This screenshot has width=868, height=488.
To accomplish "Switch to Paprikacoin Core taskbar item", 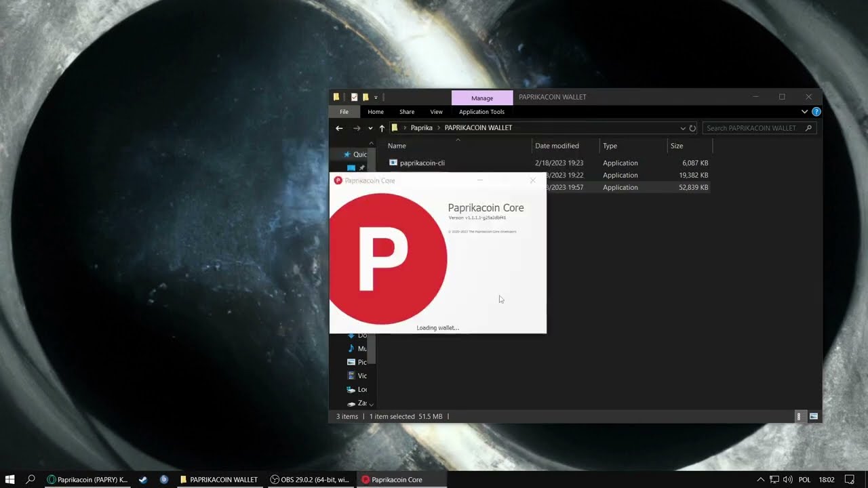I will 401,479.
